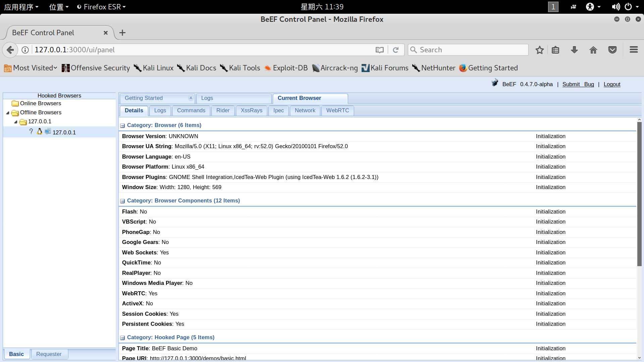
Task: Open new tab with plus button
Action: click(122, 33)
